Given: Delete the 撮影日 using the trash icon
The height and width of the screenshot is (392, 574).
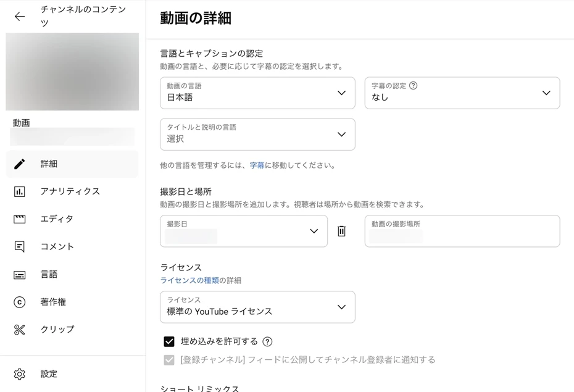Looking at the screenshot, I should pos(341,231).
